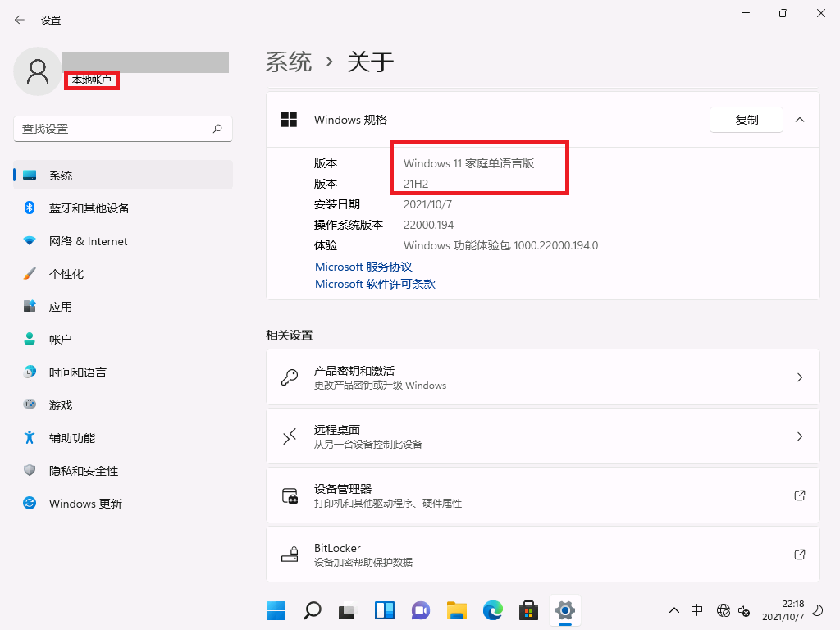Click the device manager icon
The height and width of the screenshot is (630, 840).
[x=290, y=495]
